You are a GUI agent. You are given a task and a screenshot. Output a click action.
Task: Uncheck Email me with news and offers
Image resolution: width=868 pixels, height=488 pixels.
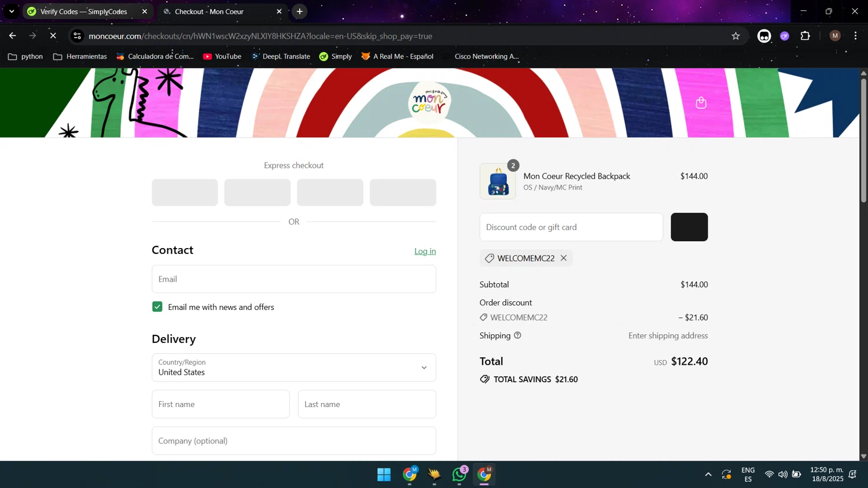[157, 306]
